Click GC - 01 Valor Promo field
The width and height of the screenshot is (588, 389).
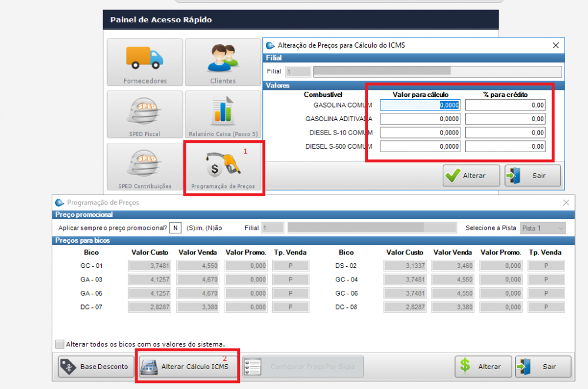[246, 266]
